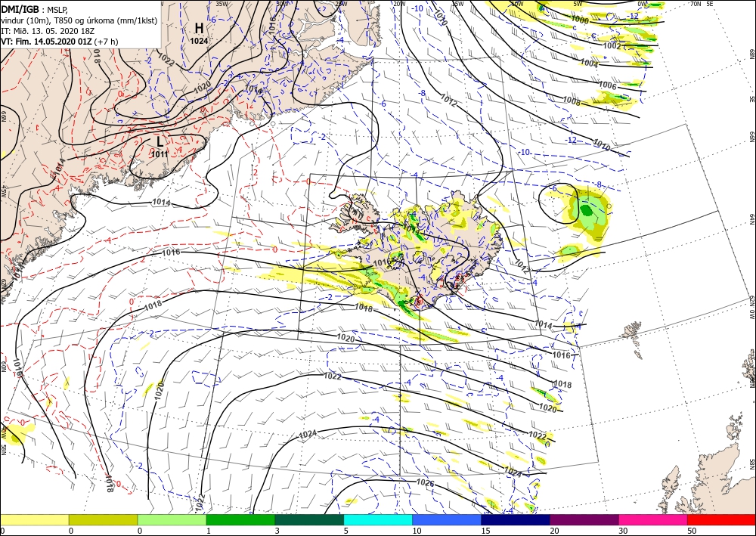Click the '1026' isobar label

(x=425, y=482)
